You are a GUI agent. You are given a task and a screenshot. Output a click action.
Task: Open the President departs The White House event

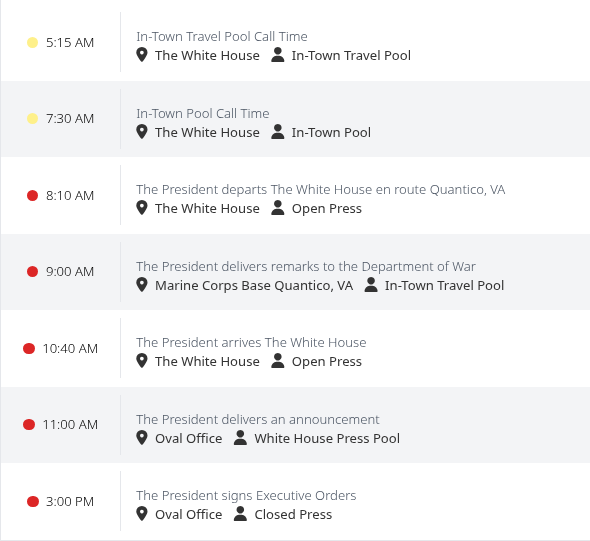[x=321, y=190]
